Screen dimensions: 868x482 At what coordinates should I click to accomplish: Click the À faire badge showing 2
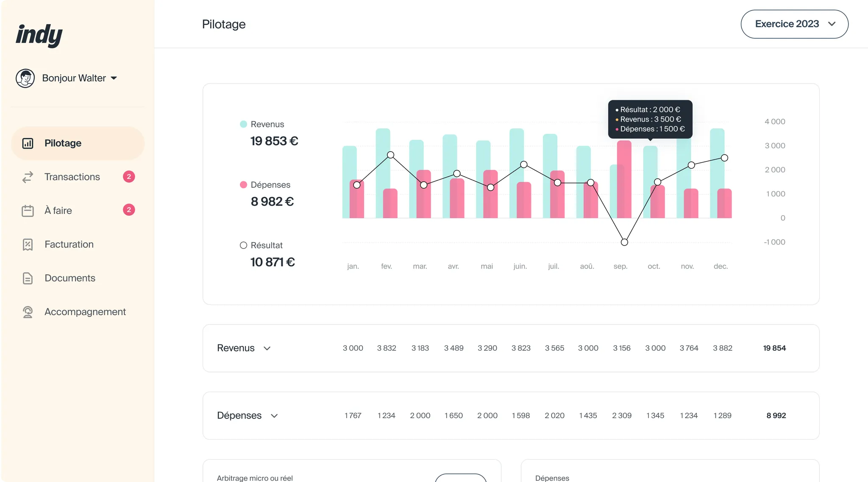129,210
